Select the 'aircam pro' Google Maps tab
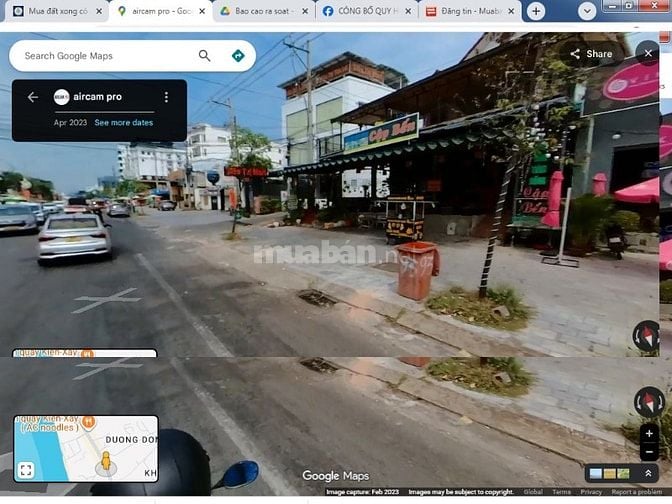The width and height of the screenshot is (672, 504). pos(162,11)
